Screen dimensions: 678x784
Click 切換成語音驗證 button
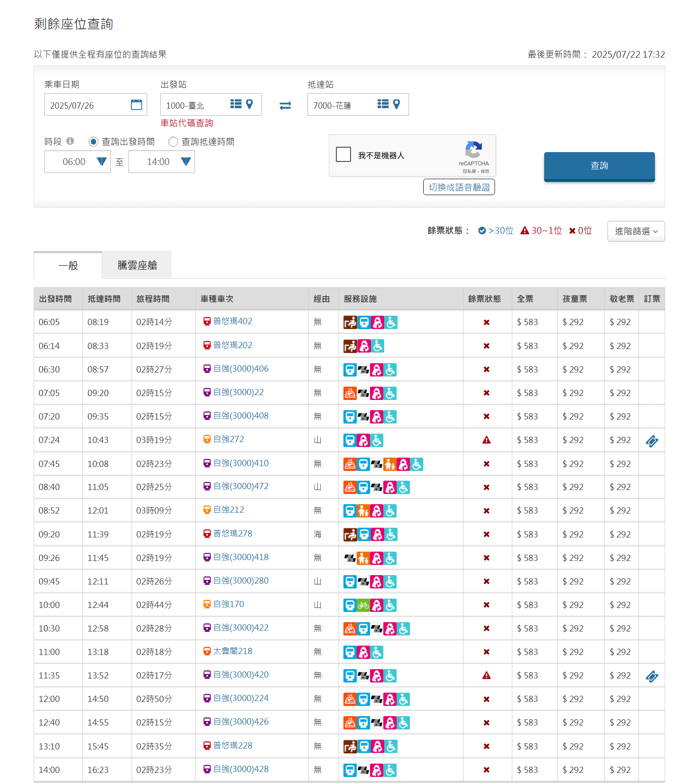coord(459,187)
